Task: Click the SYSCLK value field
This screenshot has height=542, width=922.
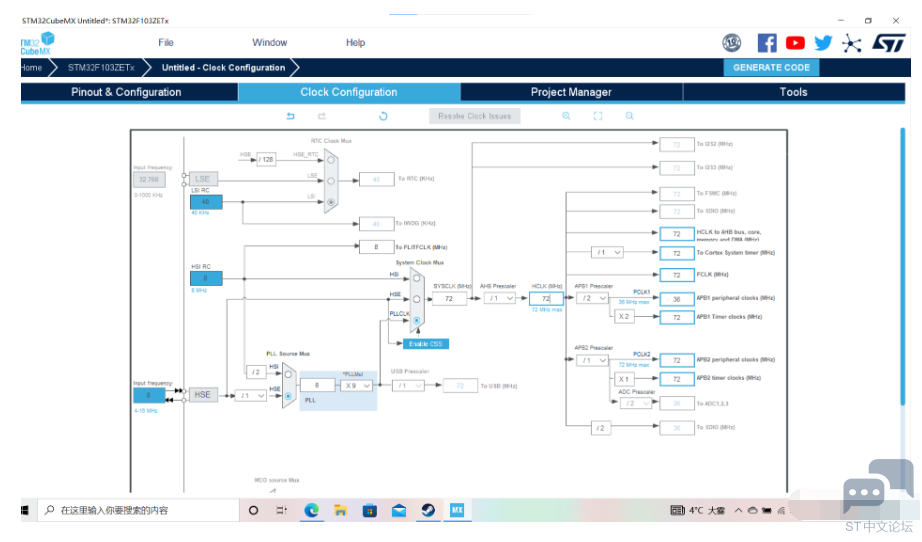Action: coord(449,299)
